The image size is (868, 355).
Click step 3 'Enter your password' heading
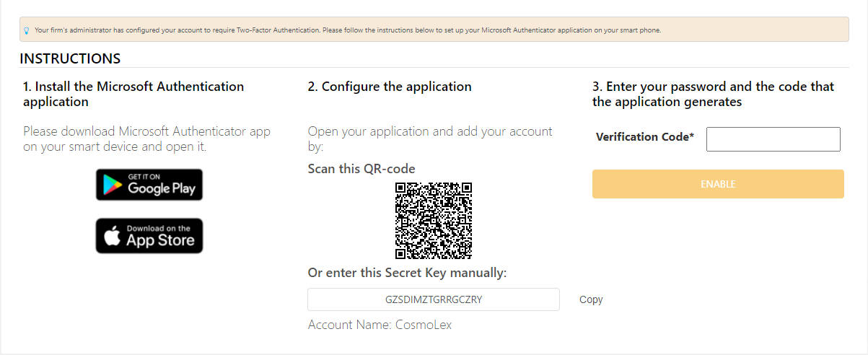click(713, 94)
